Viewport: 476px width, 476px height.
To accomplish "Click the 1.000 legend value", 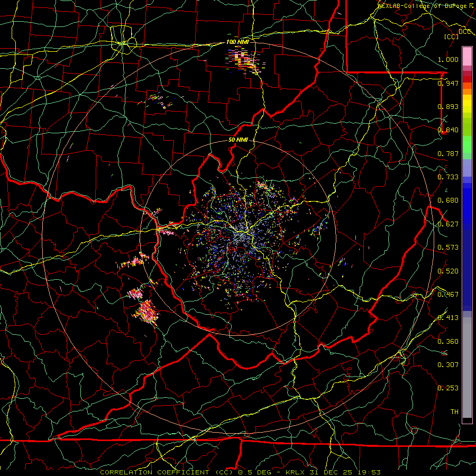I will point(448,59).
